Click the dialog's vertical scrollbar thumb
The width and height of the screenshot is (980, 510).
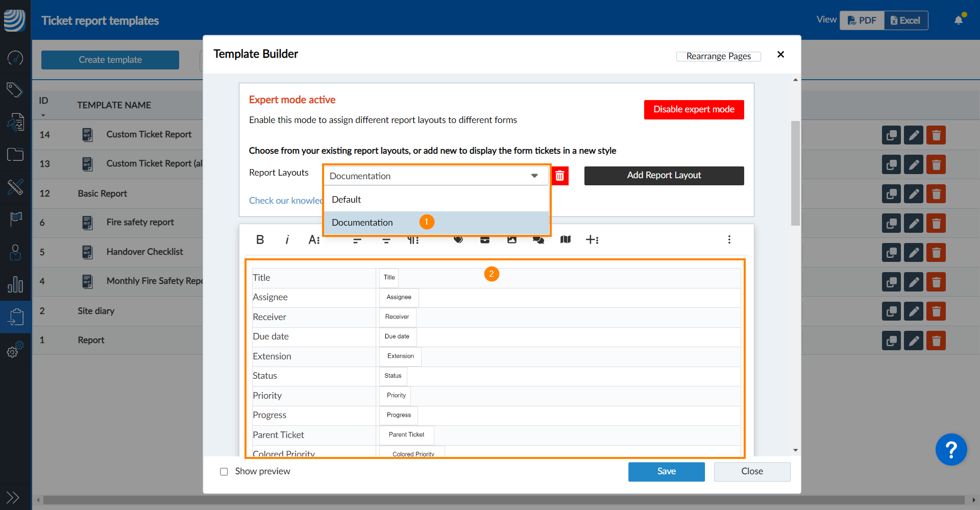tap(795, 174)
